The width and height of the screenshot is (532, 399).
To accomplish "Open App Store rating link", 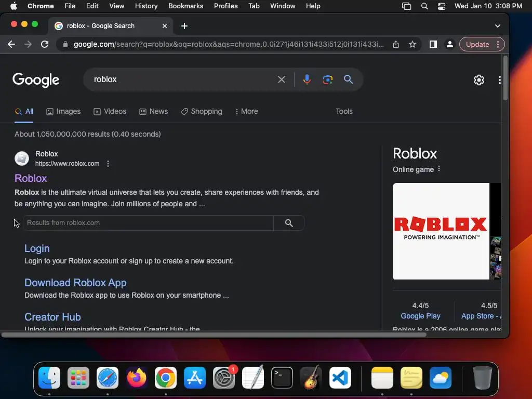I will click(x=481, y=316).
